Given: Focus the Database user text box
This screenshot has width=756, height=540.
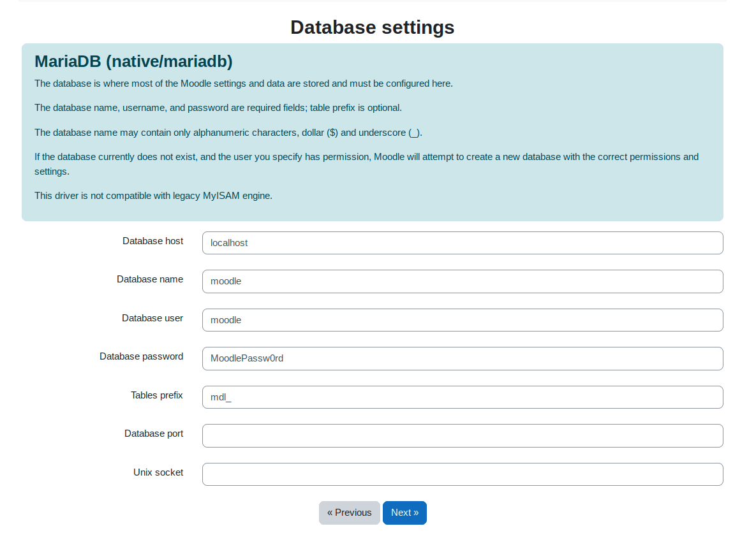Looking at the screenshot, I should pos(463,320).
